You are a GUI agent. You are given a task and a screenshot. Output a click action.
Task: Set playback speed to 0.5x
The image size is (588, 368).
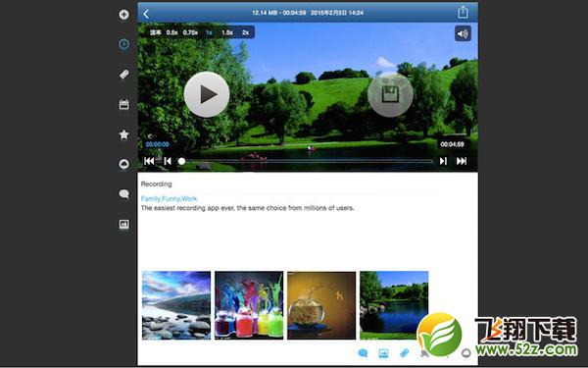pos(172,32)
